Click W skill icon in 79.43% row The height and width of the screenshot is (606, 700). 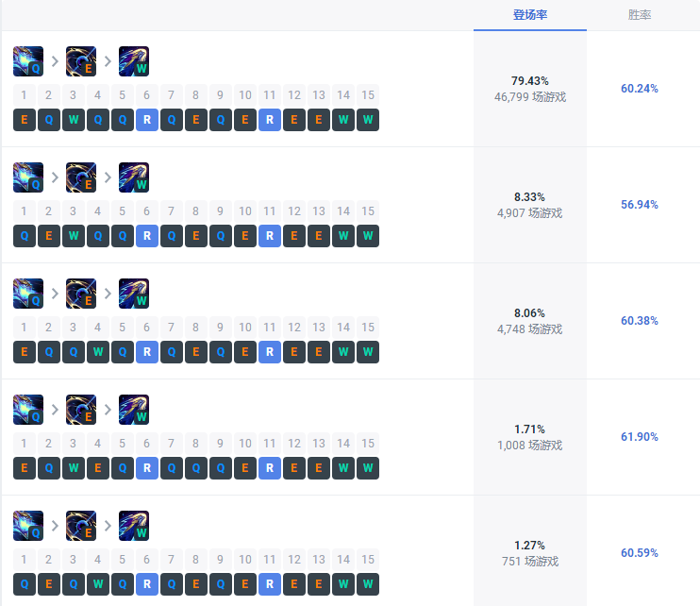(133, 61)
